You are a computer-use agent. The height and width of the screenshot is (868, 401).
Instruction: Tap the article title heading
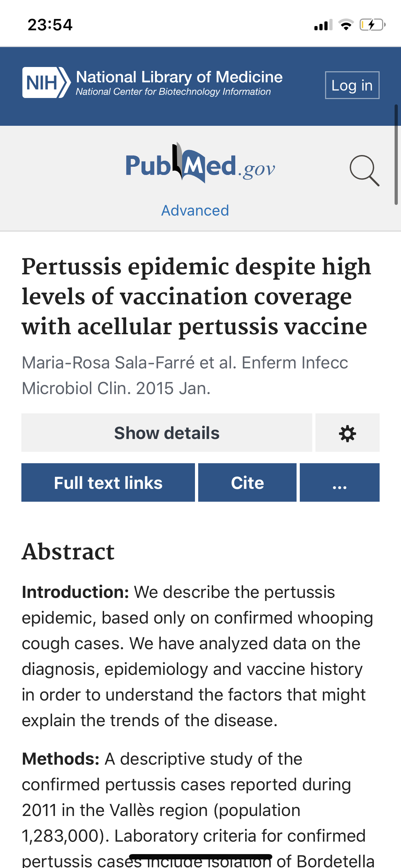point(196,296)
